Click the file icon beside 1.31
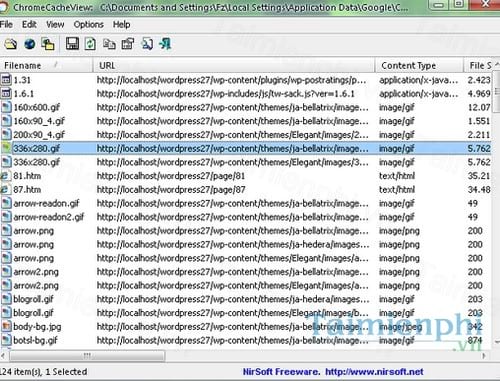 tap(6, 80)
